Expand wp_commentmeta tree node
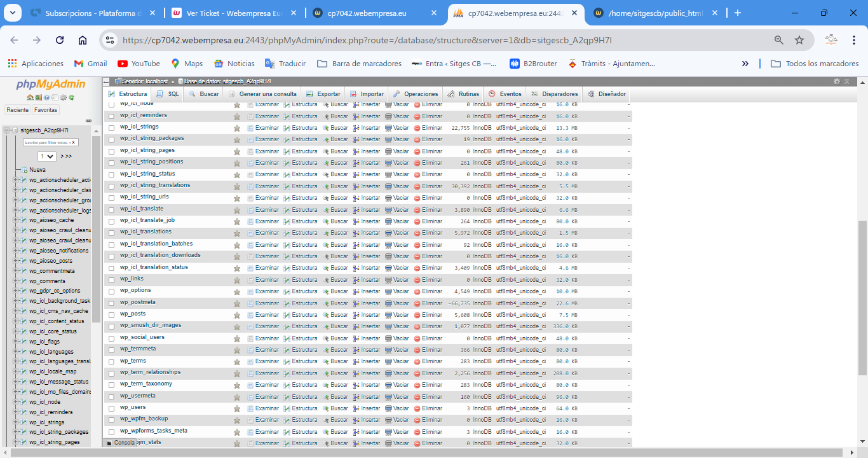The image size is (868, 458). pos(16,271)
